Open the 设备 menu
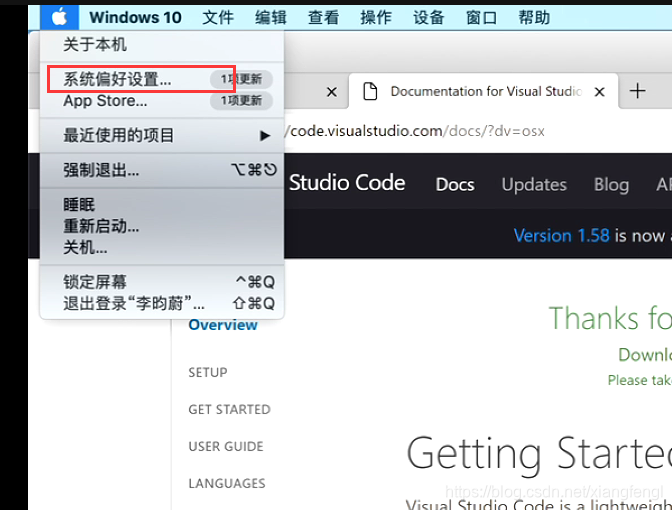This screenshot has width=672, height=510. (429, 18)
